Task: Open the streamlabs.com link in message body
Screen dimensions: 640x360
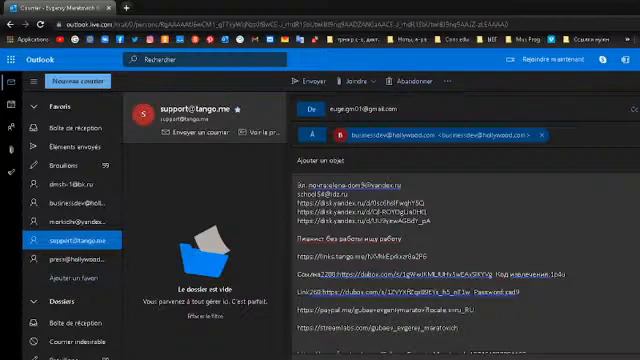Action: pos(377,328)
